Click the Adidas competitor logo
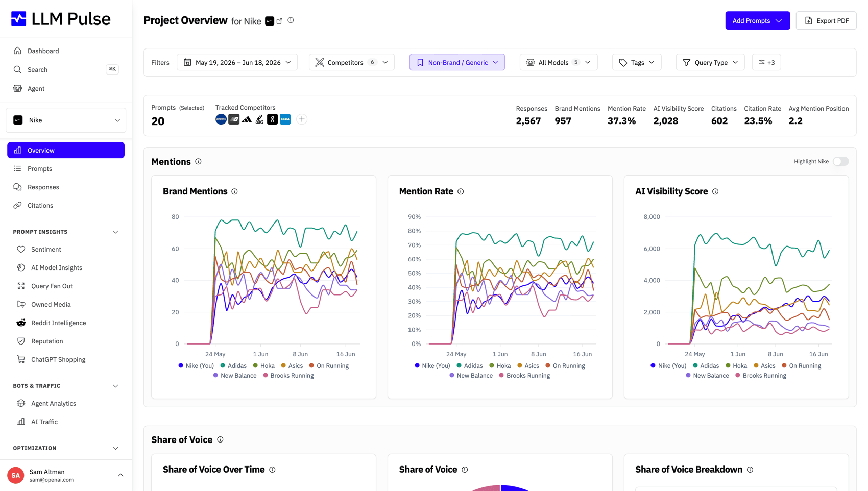Screen dimensions: 868x491 (247, 119)
